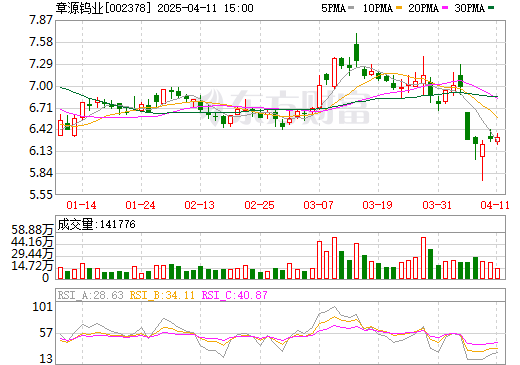Click the 01-14 date label
The height and width of the screenshot is (365, 520).
[81, 205]
